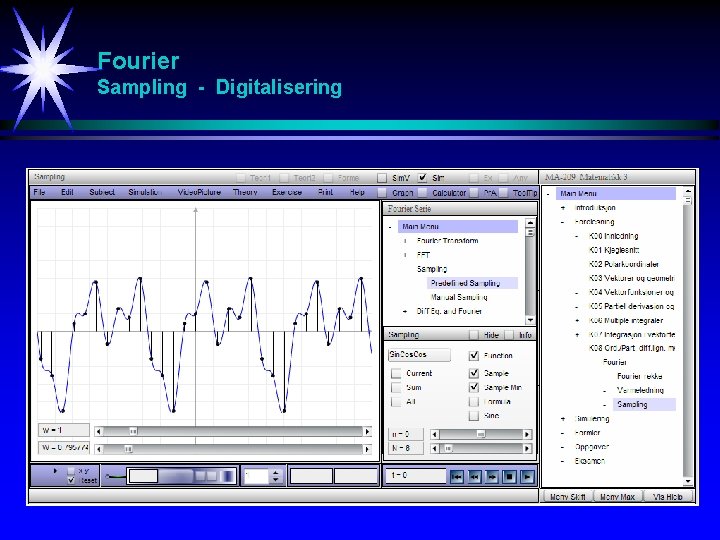The height and width of the screenshot is (540, 720).
Task: Open Fourier rekke in the course tree
Action: (640, 376)
